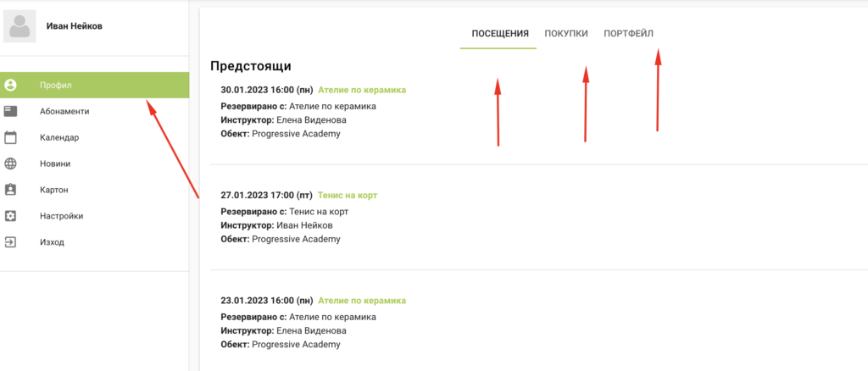Click the date 30.01.2023 16:00 (пн)
This screenshot has height=371, width=868.
pyautogui.click(x=267, y=90)
